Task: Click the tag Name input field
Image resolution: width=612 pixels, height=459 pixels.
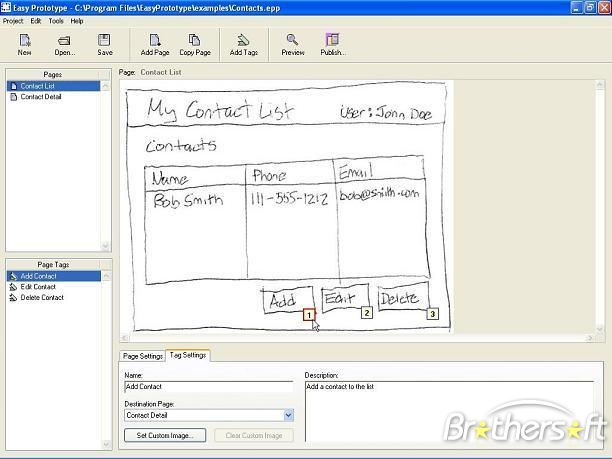Action: [209, 386]
